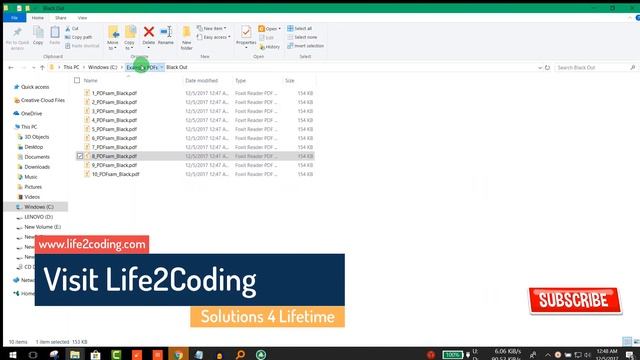Click the Paste icon in the ribbon

55,32
